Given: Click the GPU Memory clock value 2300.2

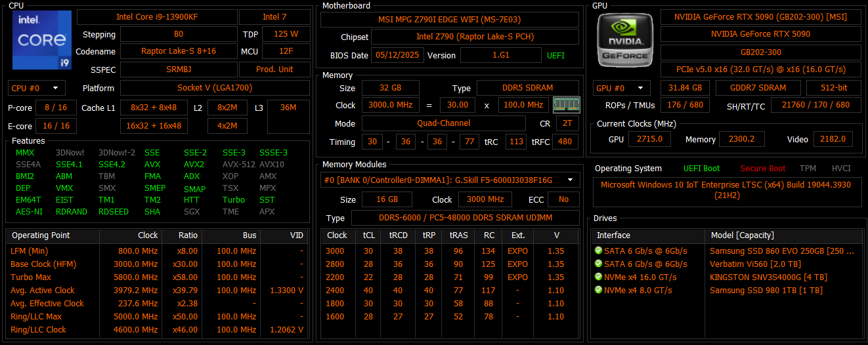Looking at the screenshot, I should [743, 139].
